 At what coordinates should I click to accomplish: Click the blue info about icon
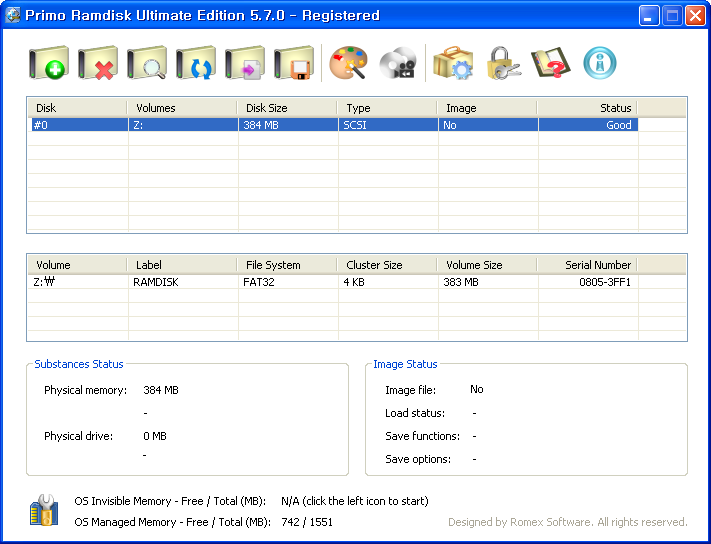click(600, 63)
